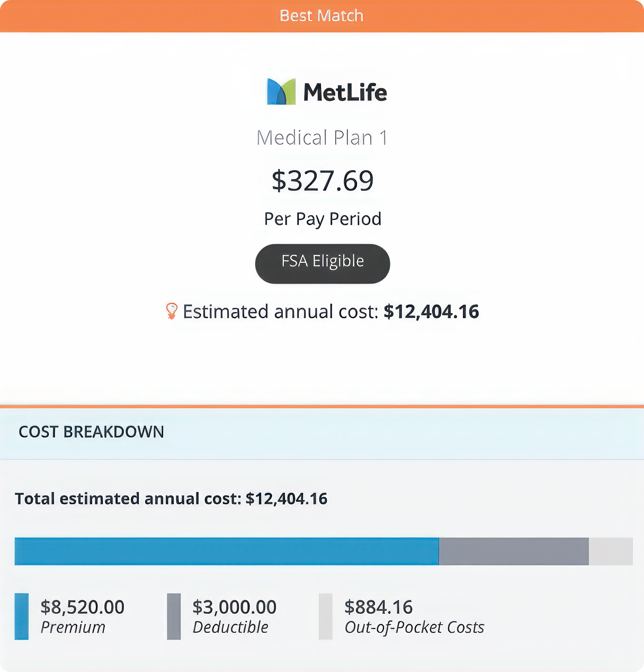Click the Estimated annual cost $12,404.16 text

(x=331, y=312)
